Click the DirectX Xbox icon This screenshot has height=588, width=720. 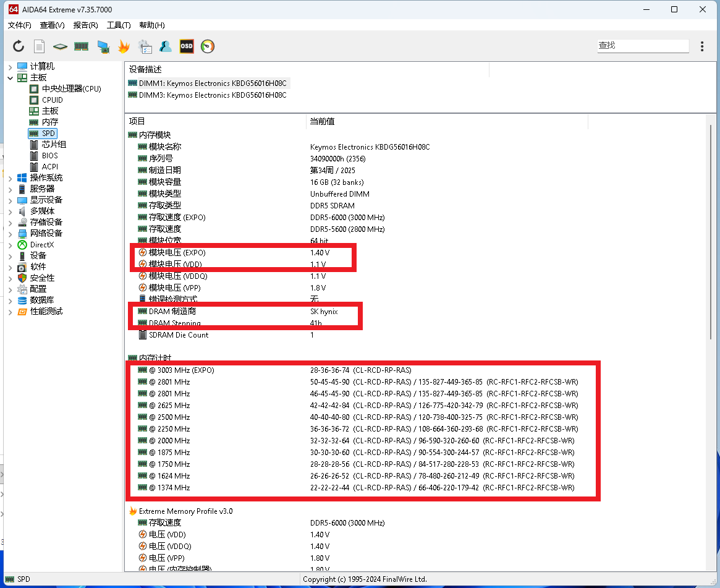click(x=22, y=245)
